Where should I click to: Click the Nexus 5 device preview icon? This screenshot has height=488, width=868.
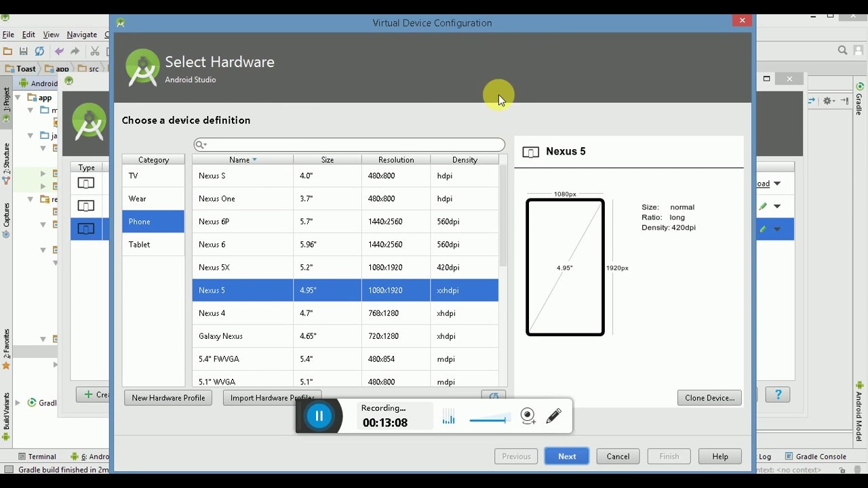[531, 152]
